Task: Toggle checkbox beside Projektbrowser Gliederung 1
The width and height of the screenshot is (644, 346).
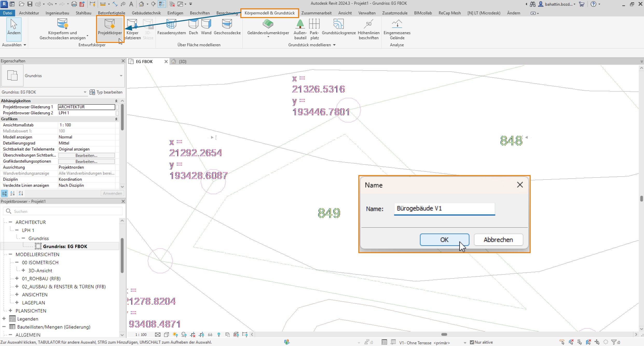Action: (x=117, y=107)
